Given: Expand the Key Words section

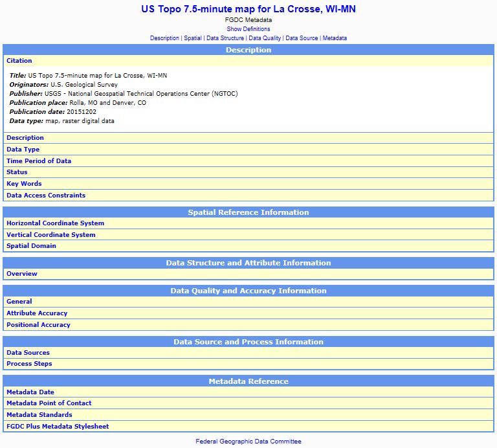Looking at the screenshot, I should [24, 184].
